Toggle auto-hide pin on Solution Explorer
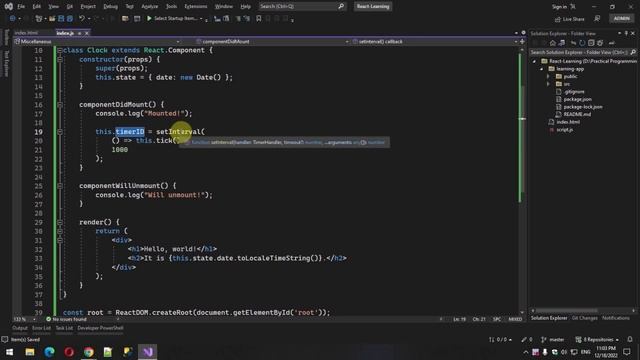 click(x=627, y=33)
